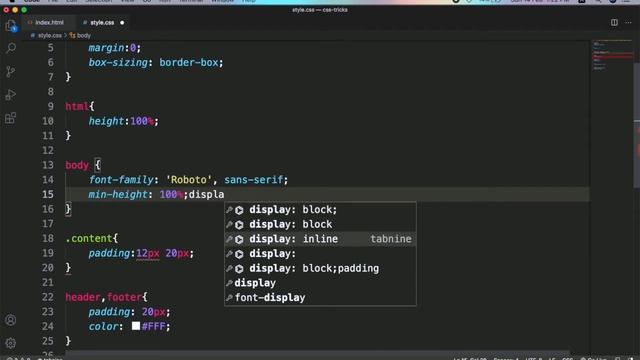The width and height of the screenshot is (640, 360).
Task: Select the 'font-display' suggestion
Action: [x=320, y=298]
